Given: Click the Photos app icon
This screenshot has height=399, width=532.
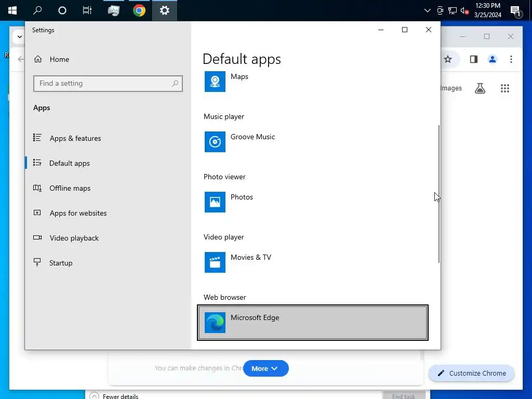Looking at the screenshot, I should click(x=215, y=202).
